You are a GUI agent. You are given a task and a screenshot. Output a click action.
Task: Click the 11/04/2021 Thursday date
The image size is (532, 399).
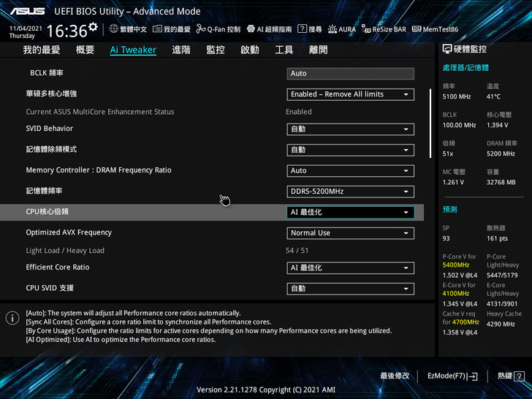click(x=26, y=32)
